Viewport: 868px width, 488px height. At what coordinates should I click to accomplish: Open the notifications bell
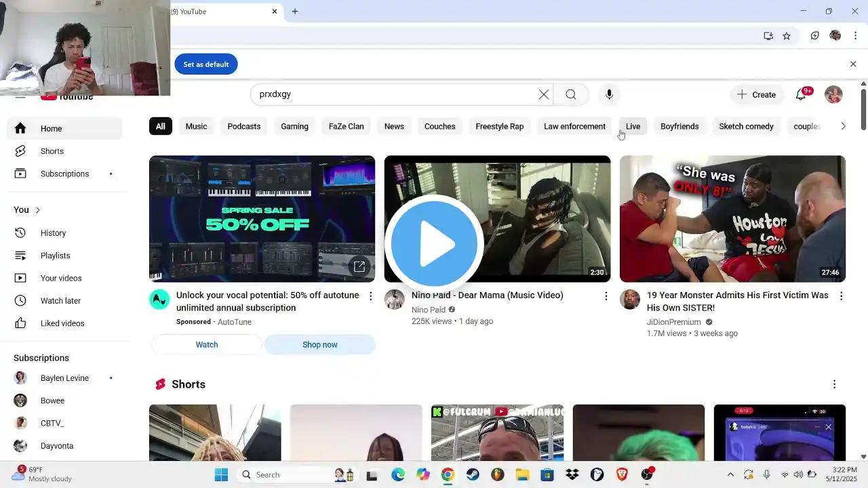(801, 94)
